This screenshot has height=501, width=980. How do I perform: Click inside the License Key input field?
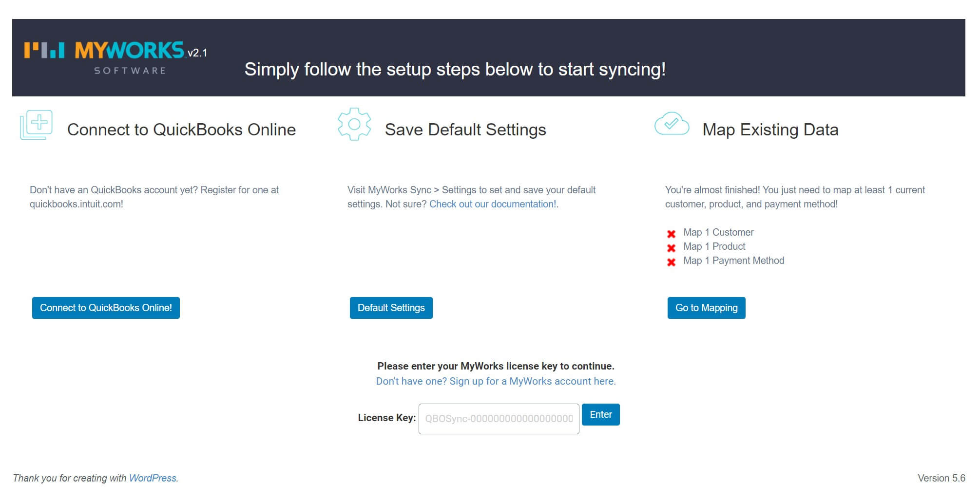click(x=498, y=418)
